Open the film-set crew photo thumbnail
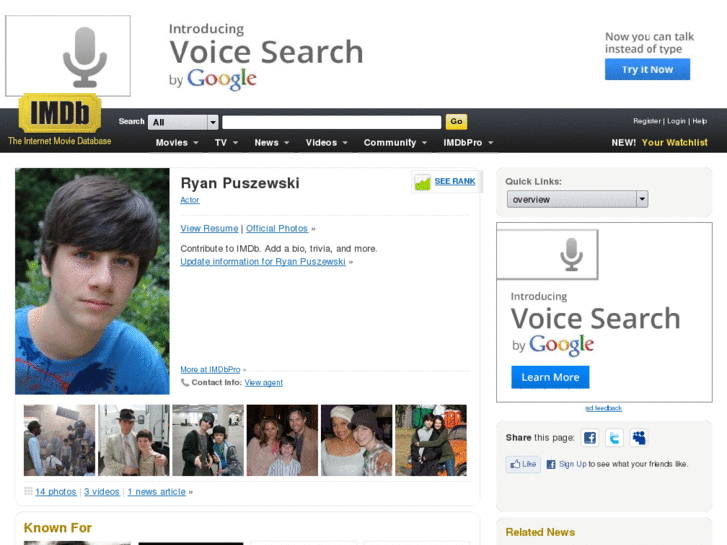727x545 pixels. 59,440
